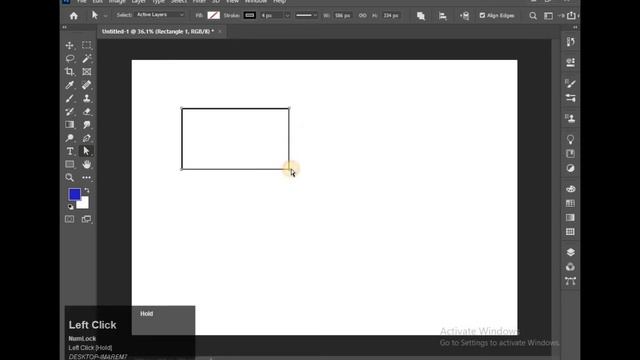640x360 pixels.
Task: Toggle Quick Mask mode
Action: point(70,219)
